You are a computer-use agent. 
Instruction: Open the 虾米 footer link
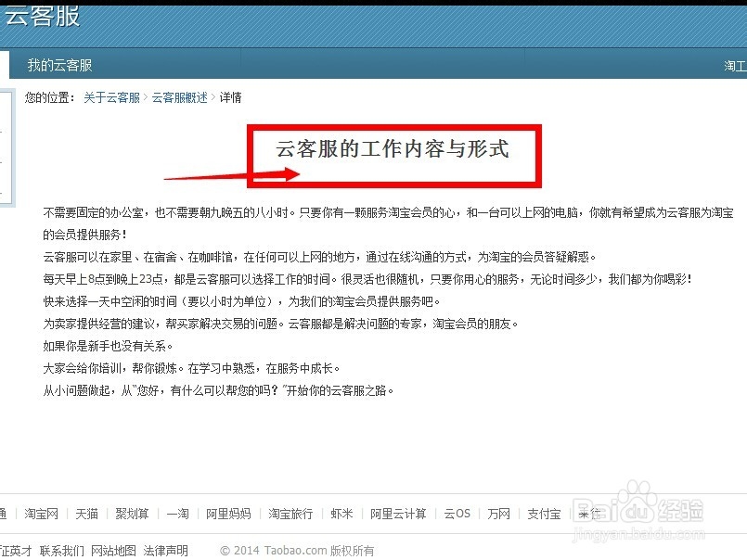[x=342, y=514]
